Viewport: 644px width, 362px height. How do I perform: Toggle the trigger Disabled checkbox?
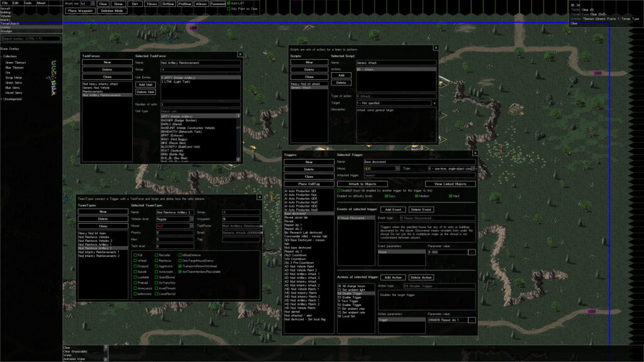coord(339,190)
